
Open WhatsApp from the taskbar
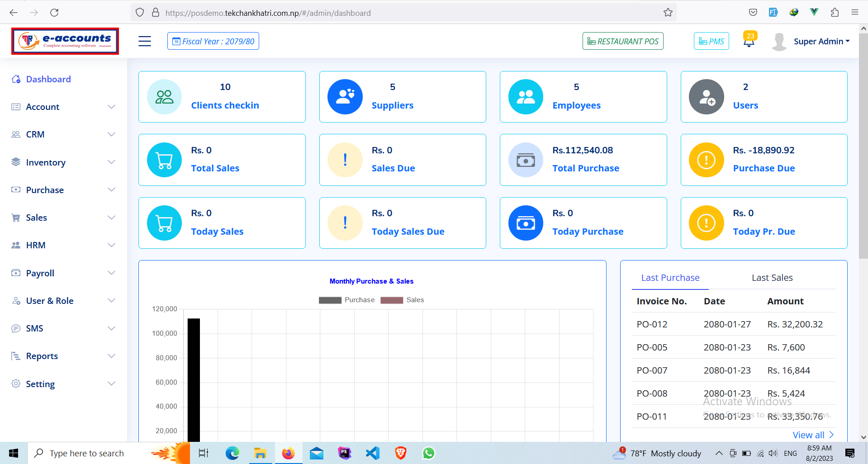428,453
